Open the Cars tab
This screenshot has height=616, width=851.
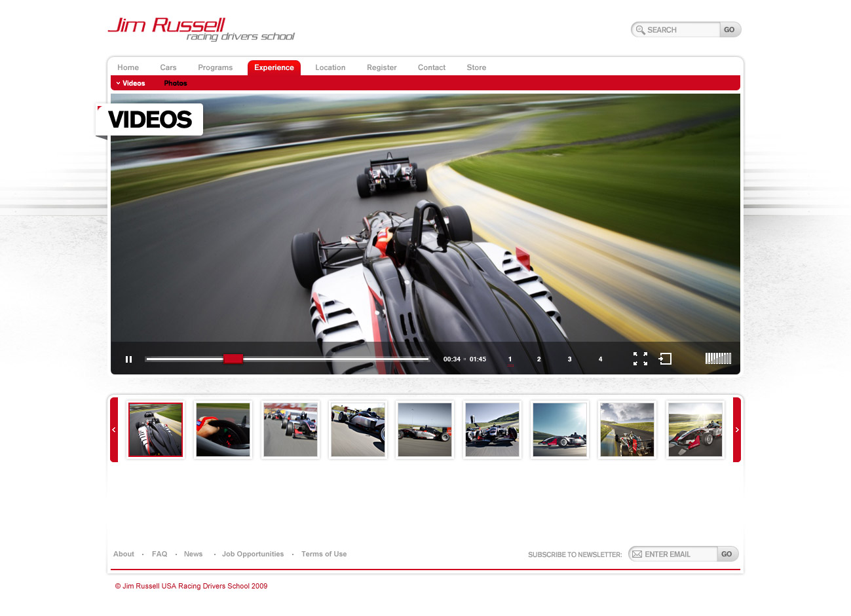168,67
